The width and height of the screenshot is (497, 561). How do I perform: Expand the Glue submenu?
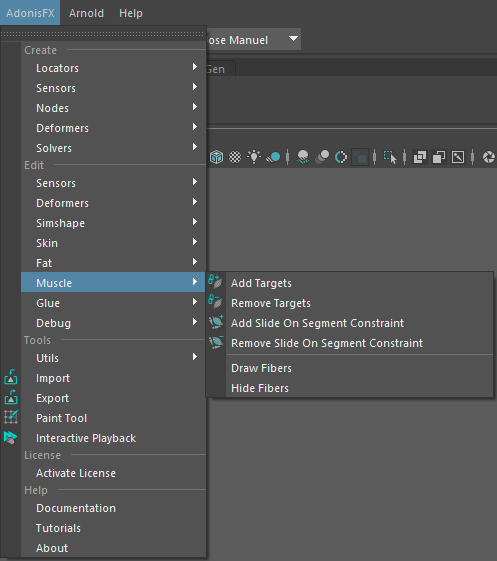coord(113,303)
